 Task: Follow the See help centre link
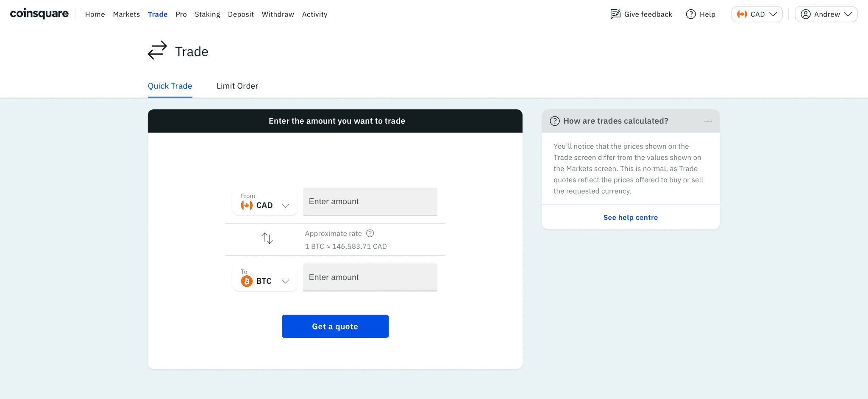tap(630, 217)
